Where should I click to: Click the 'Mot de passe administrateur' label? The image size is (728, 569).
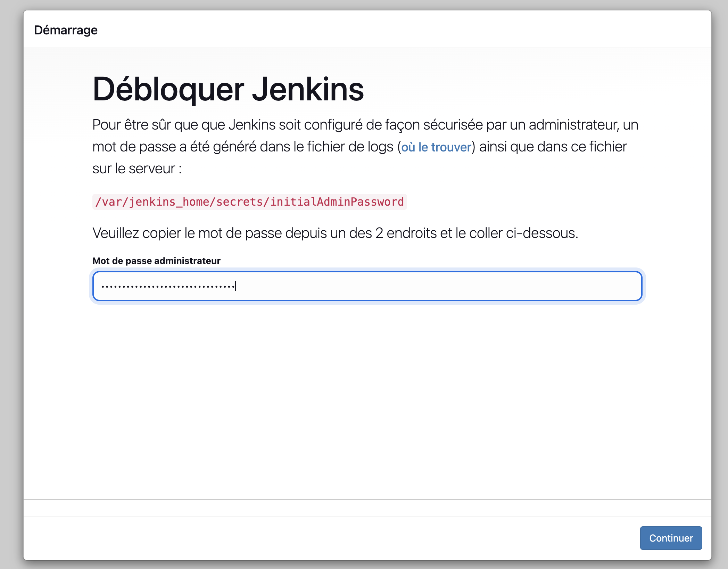156,261
